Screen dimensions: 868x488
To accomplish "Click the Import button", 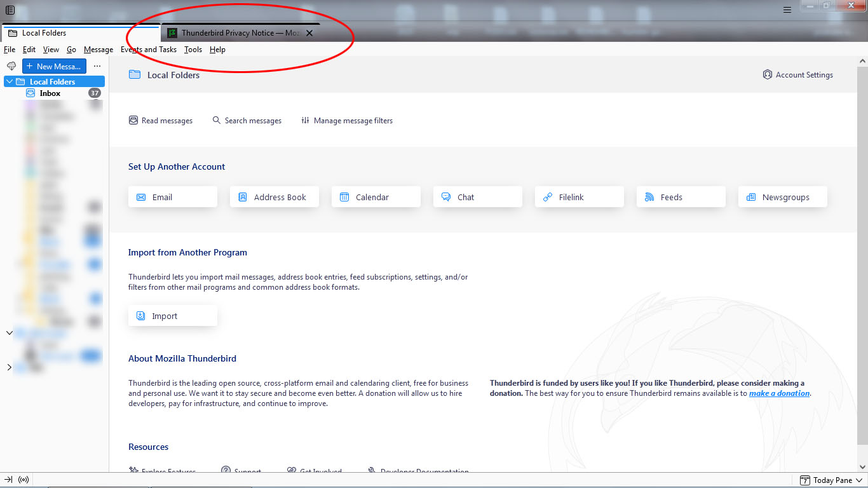I will pyautogui.click(x=173, y=316).
